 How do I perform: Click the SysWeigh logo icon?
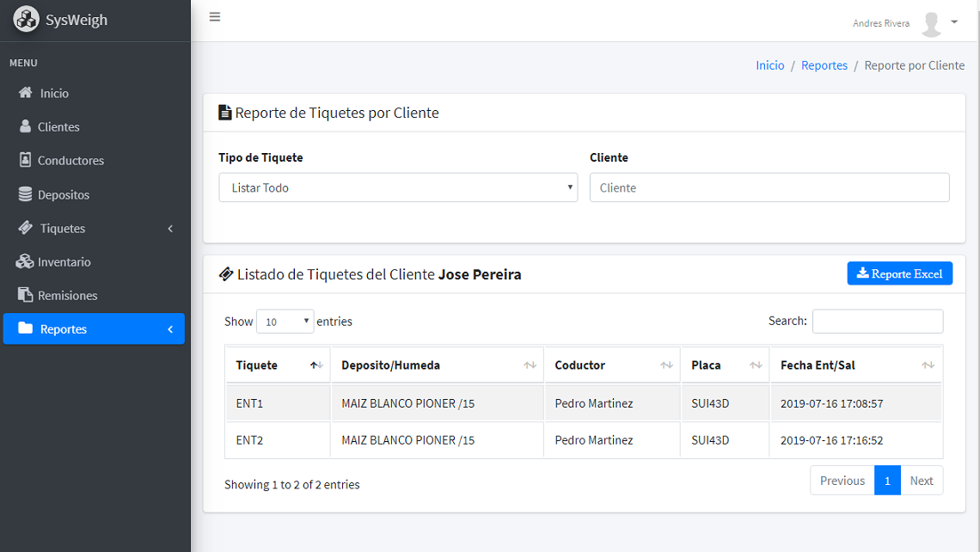[26, 20]
